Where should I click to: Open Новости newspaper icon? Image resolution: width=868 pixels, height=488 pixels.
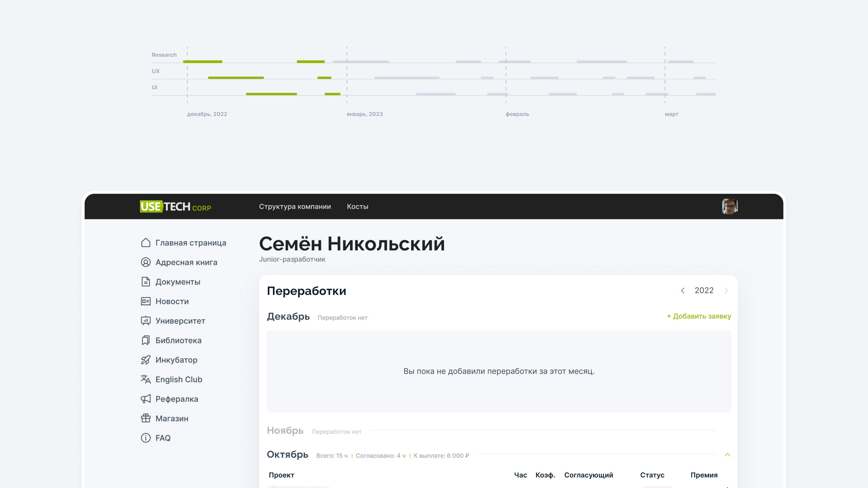tap(146, 301)
